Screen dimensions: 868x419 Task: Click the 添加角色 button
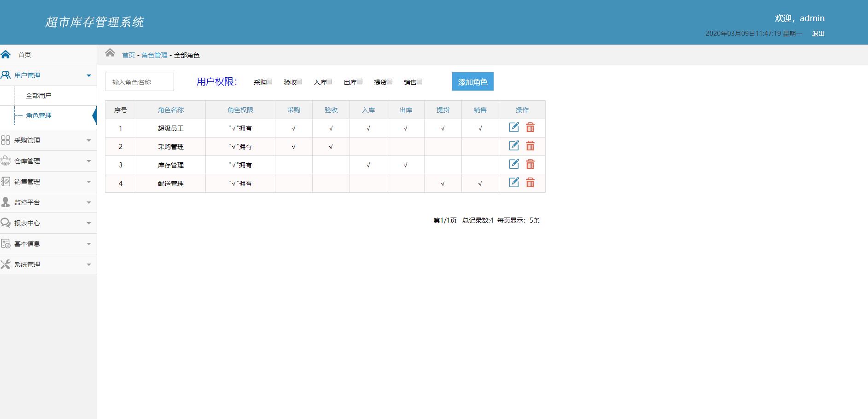tap(472, 82)
